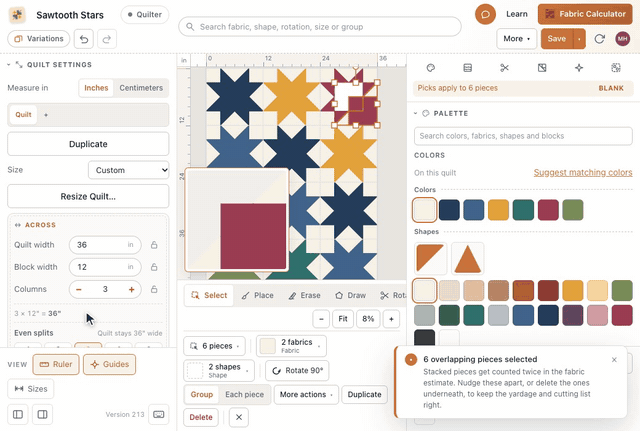
Task: Open the palette tab icon
Action: (431, 68)
